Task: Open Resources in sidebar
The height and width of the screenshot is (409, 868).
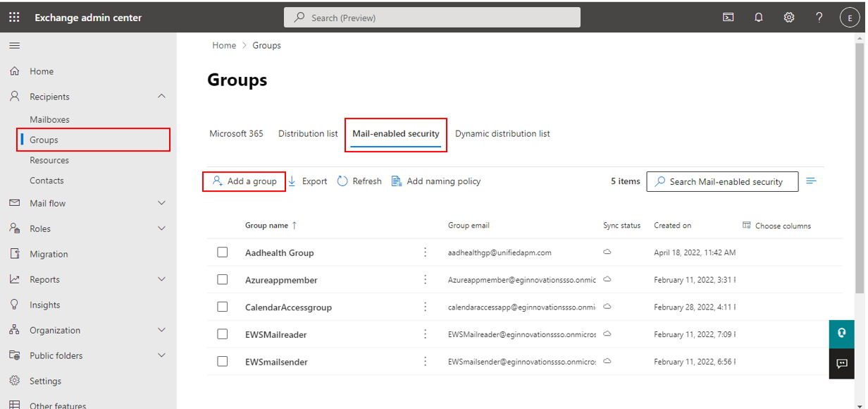Action: pyautogui.click(x=49, y=161)
